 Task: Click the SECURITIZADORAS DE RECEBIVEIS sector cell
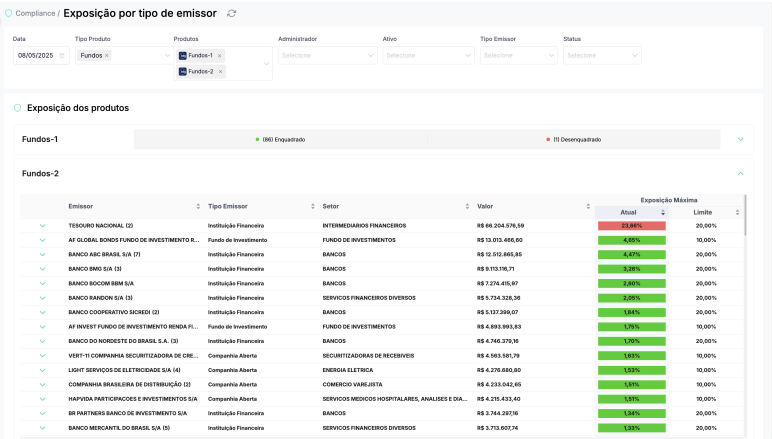pos(368,356)
